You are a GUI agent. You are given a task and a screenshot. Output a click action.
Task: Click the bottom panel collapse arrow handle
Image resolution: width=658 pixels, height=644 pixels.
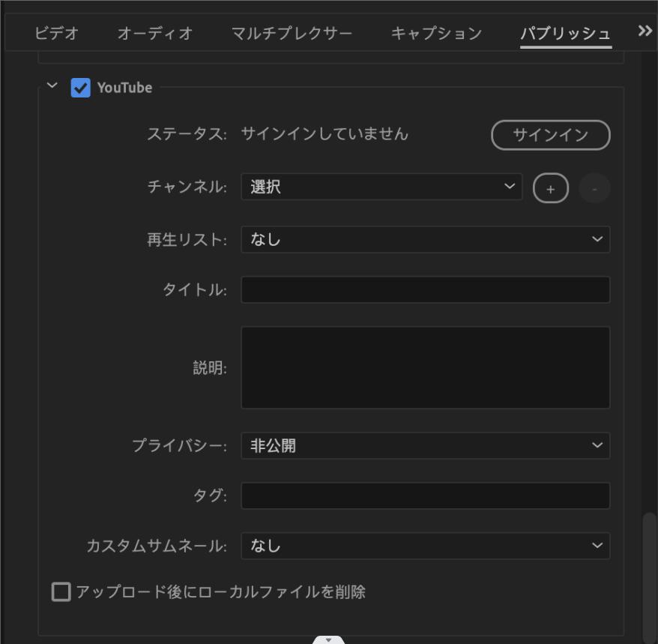click(x=328, y=640)
